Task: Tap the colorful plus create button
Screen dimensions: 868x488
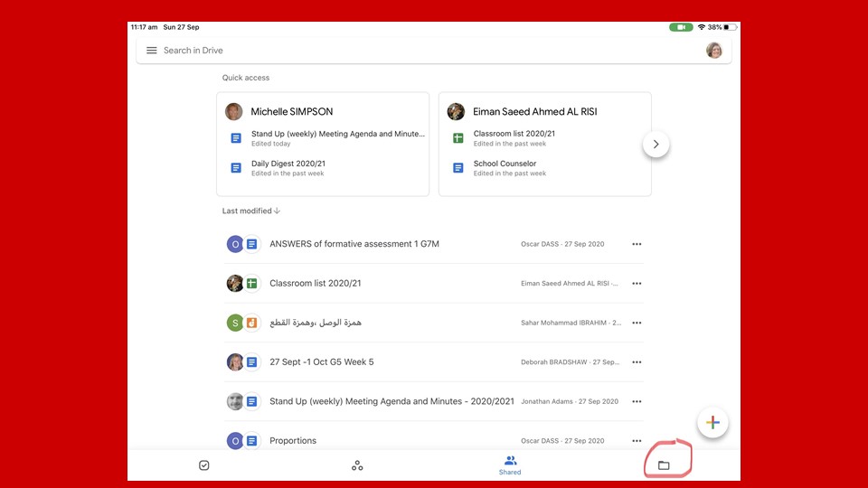Action: coord(712,423)
